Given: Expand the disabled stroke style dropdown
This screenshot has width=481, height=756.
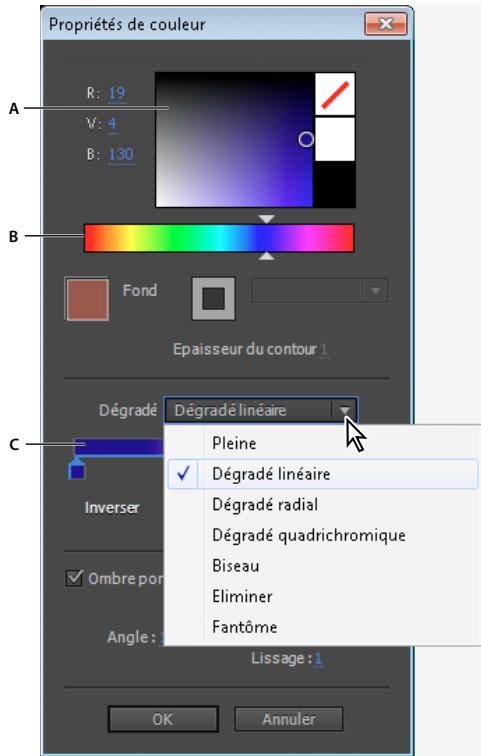Looking at the screenshot, I should tap(375, 291).
